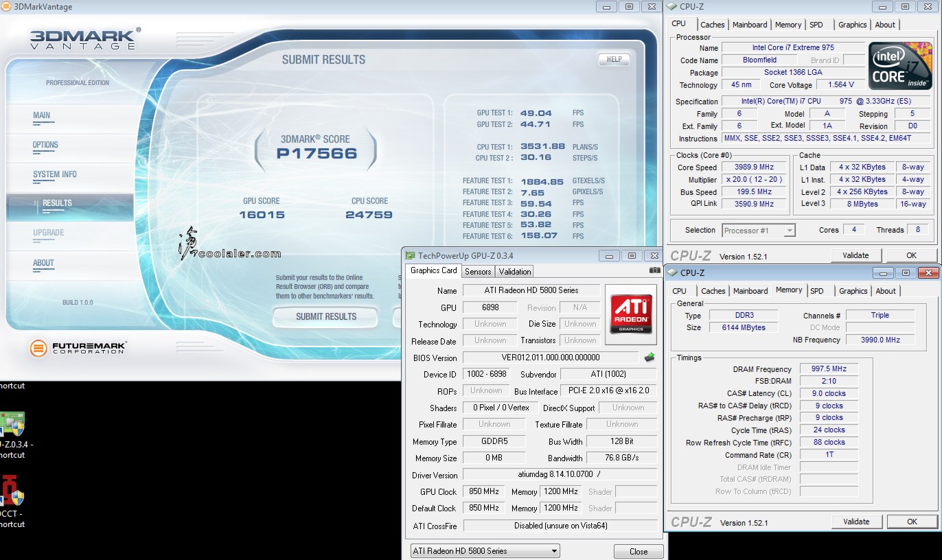Click the Futuremark Corporation logo
Viewport: 942px width, 560px height.
[x=78, y=348]
